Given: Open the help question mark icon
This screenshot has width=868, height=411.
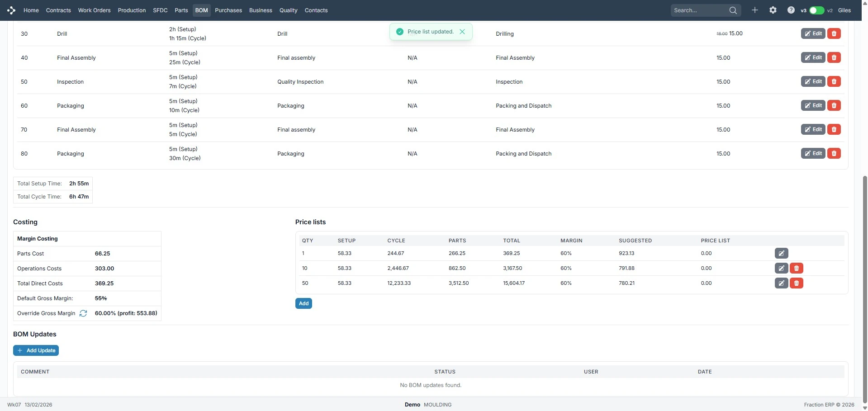Looking at the screenshot, I should [791, 10].
